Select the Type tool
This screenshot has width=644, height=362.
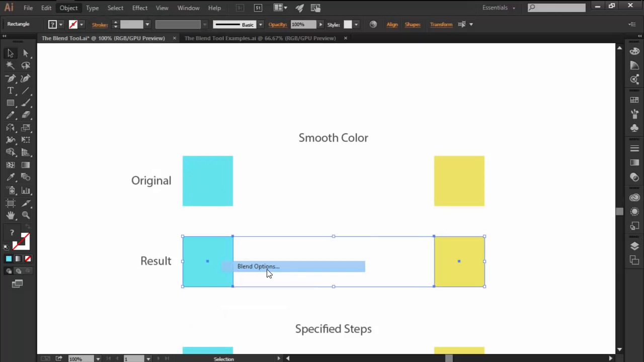10,90
